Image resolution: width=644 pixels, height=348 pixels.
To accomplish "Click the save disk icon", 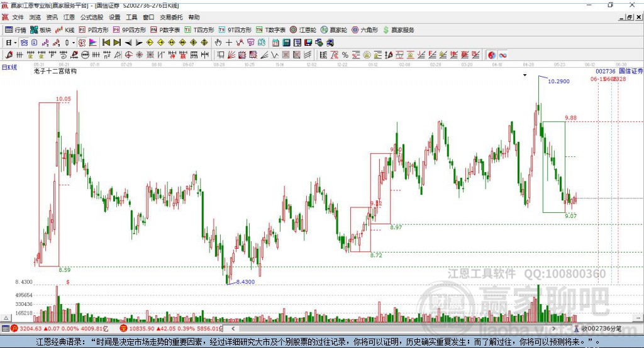I will 308,43.
